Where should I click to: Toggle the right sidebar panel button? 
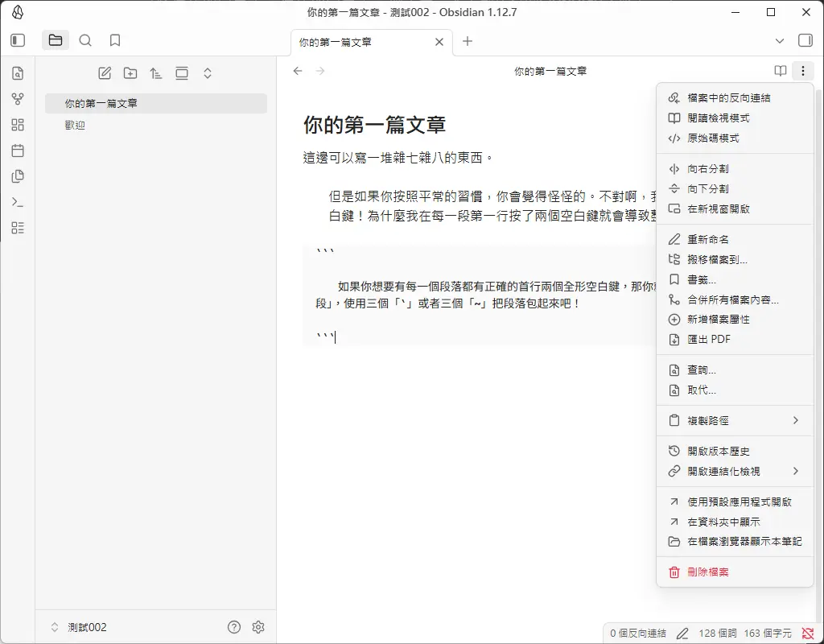click(x=805, y=40)
